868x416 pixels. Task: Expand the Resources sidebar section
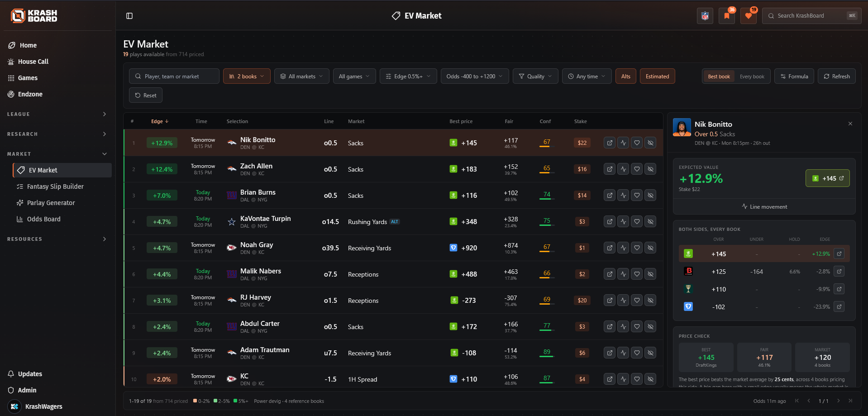[x=57, y=239]
